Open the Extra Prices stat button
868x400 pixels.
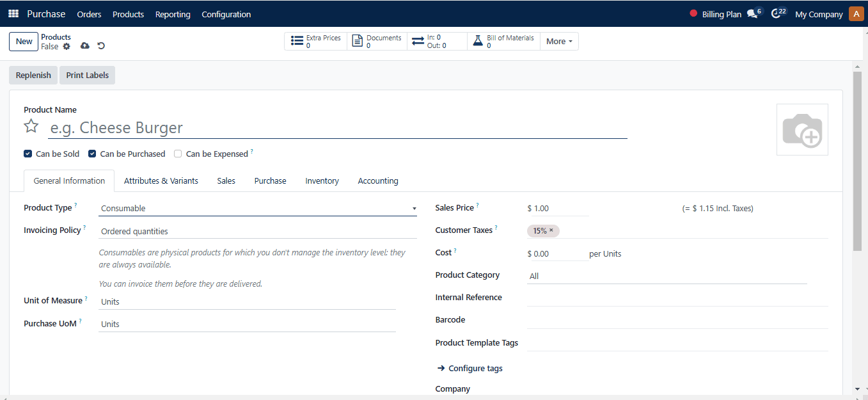[316, 42]
